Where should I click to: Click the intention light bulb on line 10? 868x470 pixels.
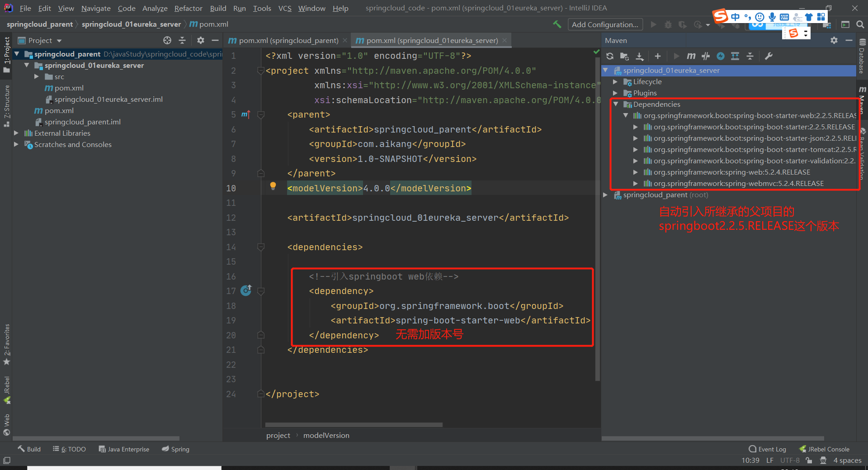(x=273, y=186)
